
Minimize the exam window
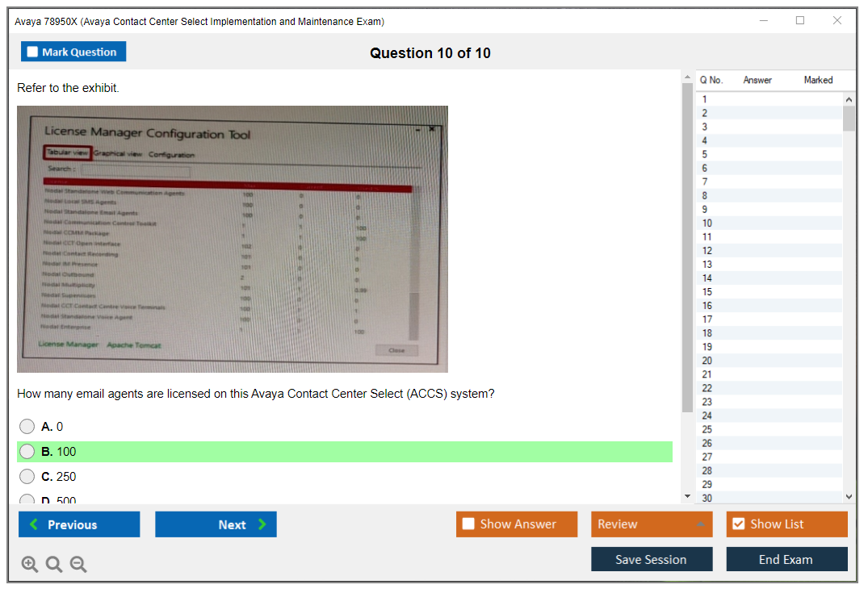click(x=763, y=21)
